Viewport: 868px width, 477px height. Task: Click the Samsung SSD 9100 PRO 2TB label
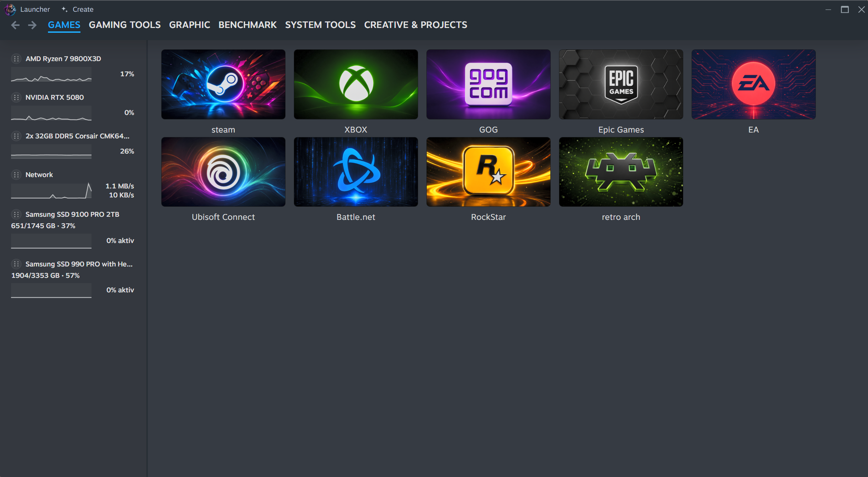click(x=72, y=214)
